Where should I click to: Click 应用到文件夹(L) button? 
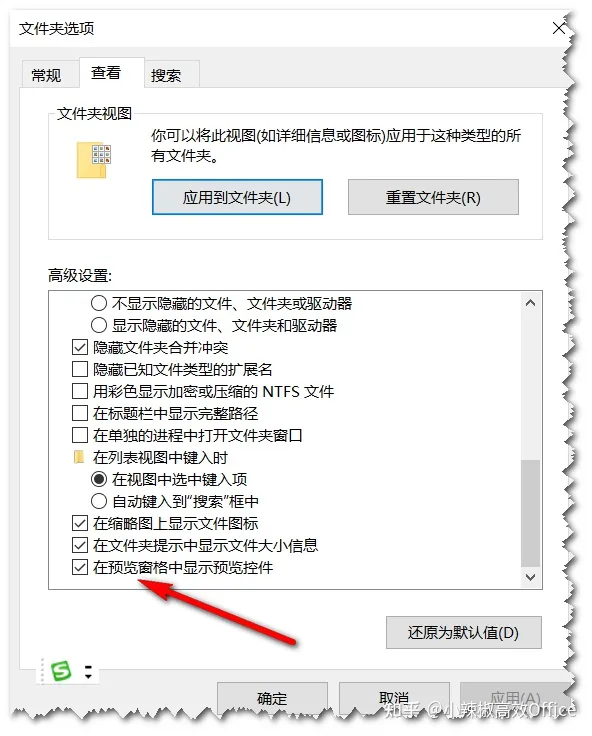click(237, 197)
